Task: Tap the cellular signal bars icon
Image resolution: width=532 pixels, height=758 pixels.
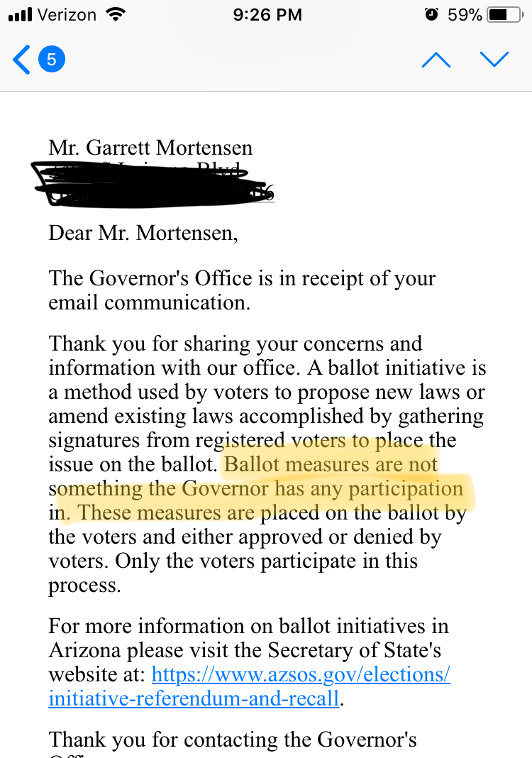Action: (23, 15)
